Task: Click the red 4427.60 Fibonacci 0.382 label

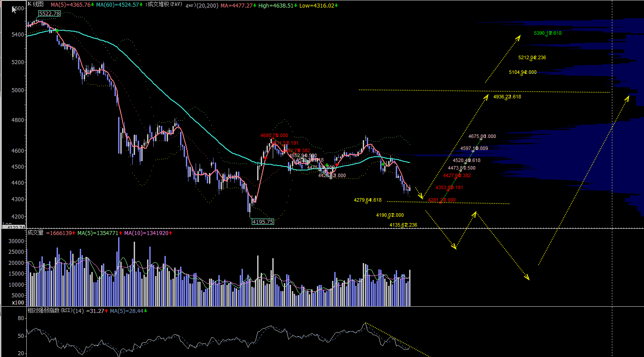Action: click(x=457, y=176)
